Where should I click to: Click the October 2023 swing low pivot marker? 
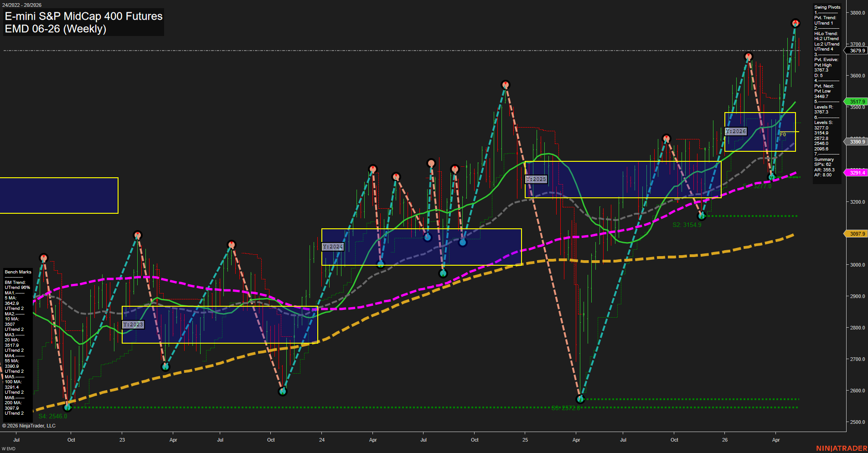283,391
